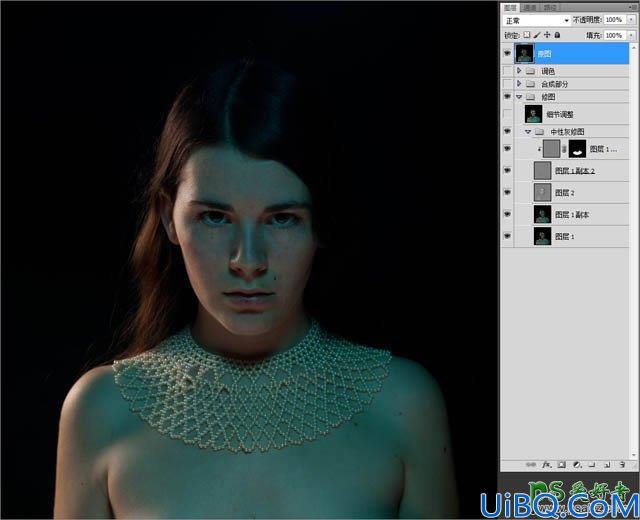Click the delete layer trash icon
Screen dimensions: 640x520
[x=622, y=464]
